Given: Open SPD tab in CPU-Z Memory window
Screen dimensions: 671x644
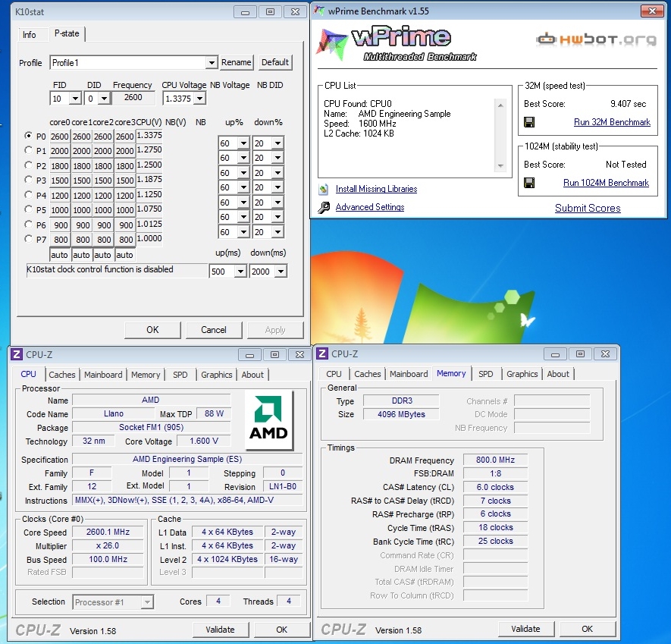Looking at the screenshot, I should (x=486, y=374).
